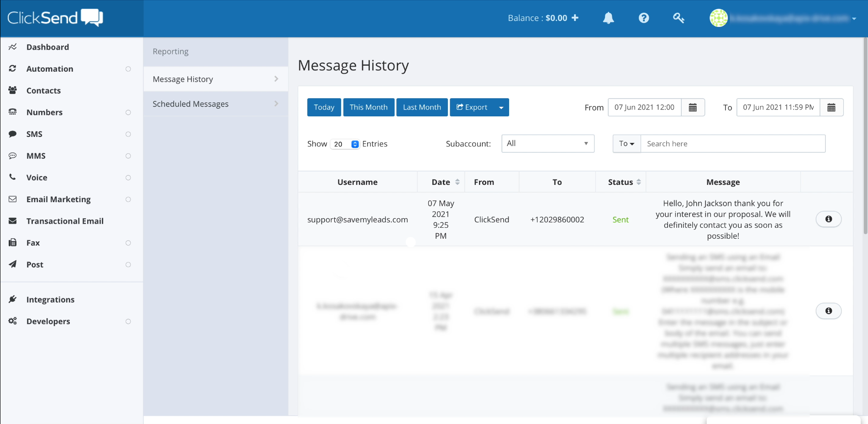
Task: Click the Search here input field
Action: coord(733,143)
